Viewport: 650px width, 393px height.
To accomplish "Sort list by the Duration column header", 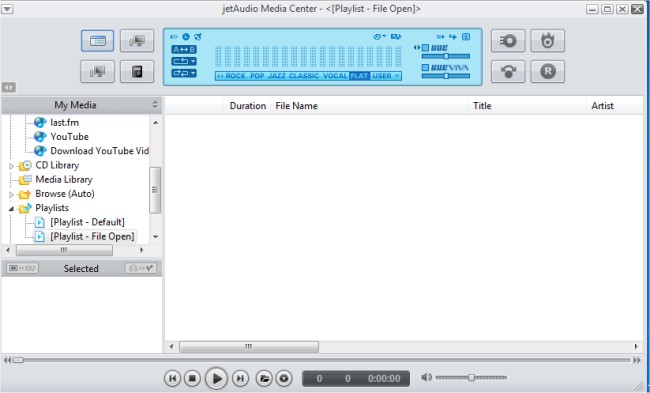I will (247, 106).
